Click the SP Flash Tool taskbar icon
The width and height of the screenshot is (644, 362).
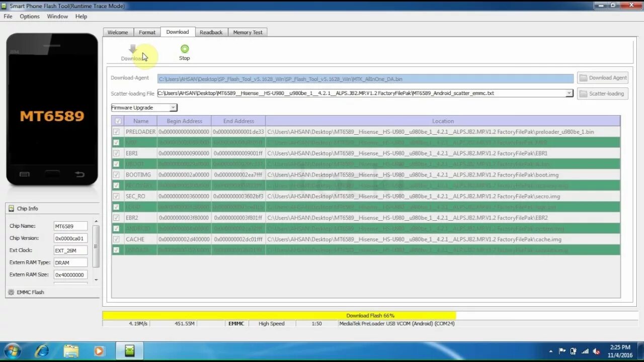[x=130, y=351]
